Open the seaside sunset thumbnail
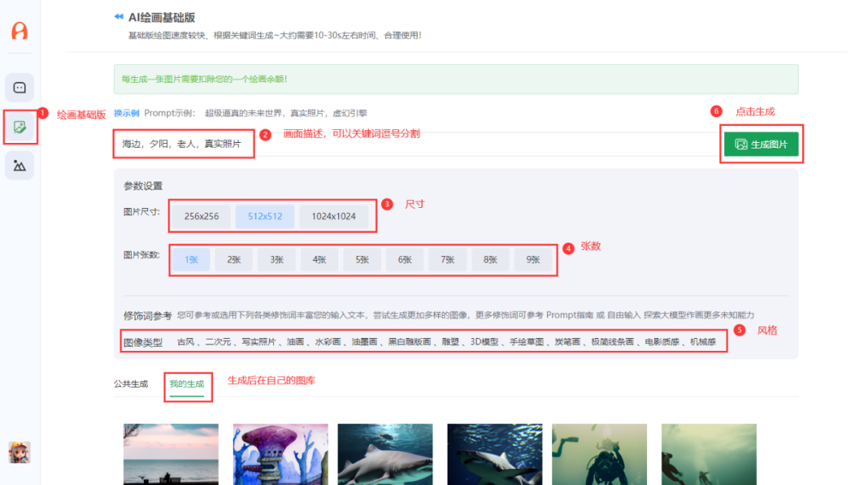The height and width of the screenshot is (485, 868). click(170, 454)
